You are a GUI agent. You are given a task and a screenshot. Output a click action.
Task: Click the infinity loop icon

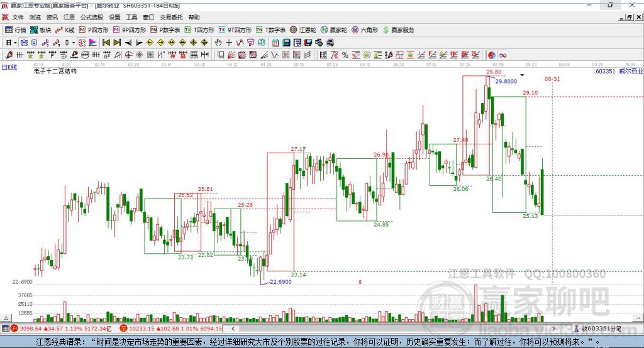(x=502, y=55)
